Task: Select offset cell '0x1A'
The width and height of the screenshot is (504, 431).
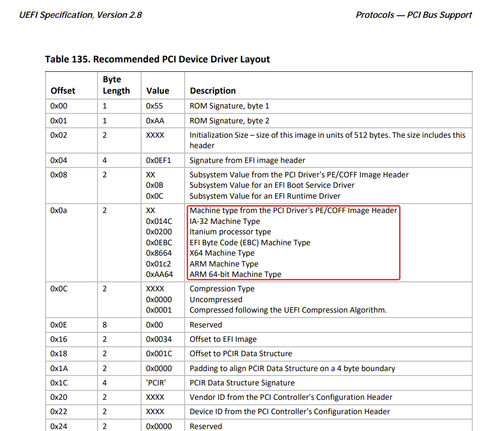Action: pyautogui.click(x=59, y=368)
